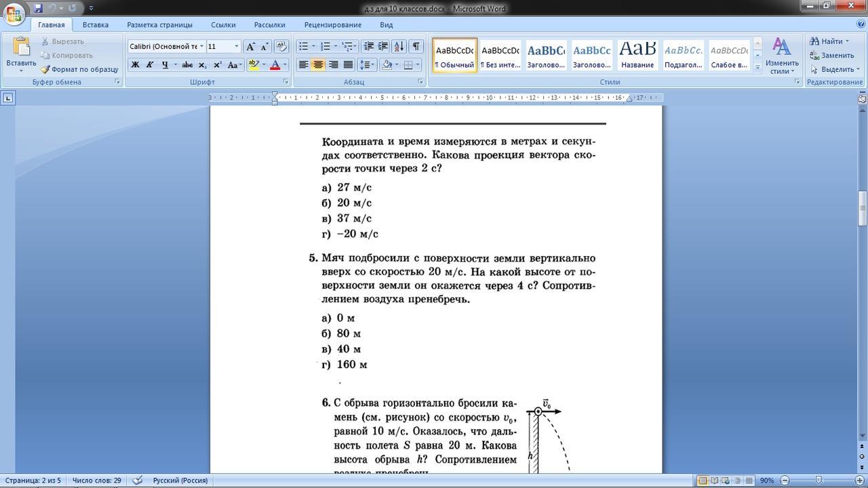Click the bulleted list icon

pyautogui.click(x=303, y=46)
